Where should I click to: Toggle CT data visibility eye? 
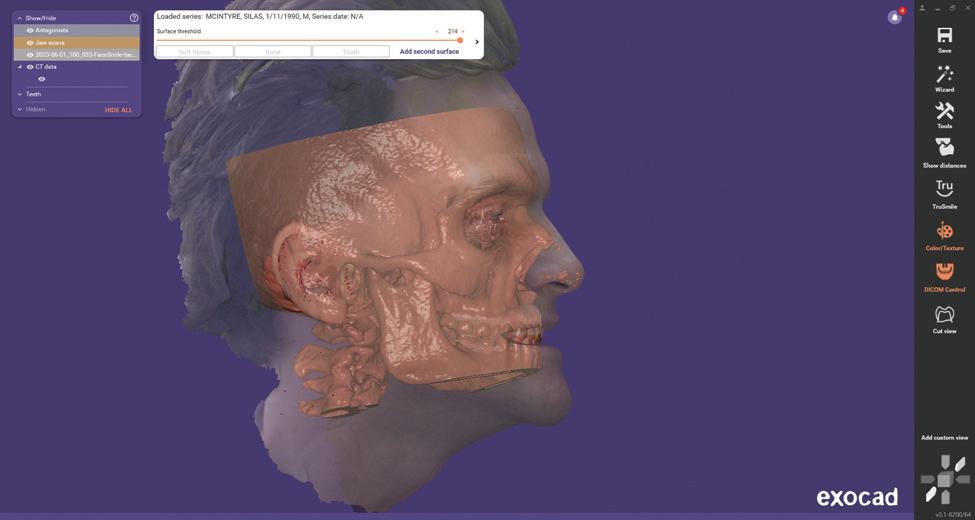[30, 67]
